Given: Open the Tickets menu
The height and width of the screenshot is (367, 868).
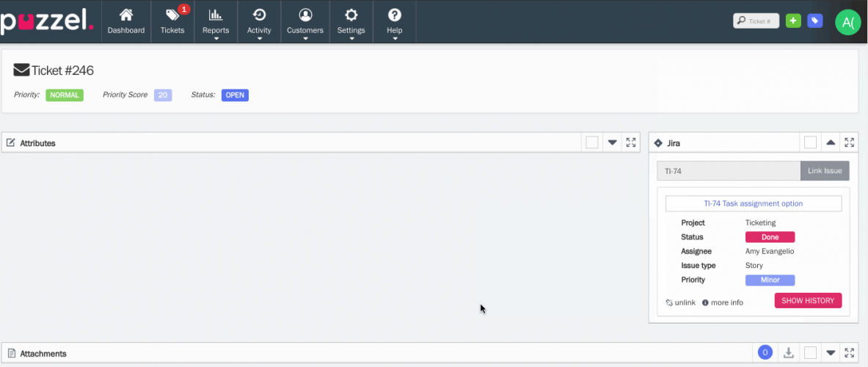Looking at the screenshot, I should (172, 22).
